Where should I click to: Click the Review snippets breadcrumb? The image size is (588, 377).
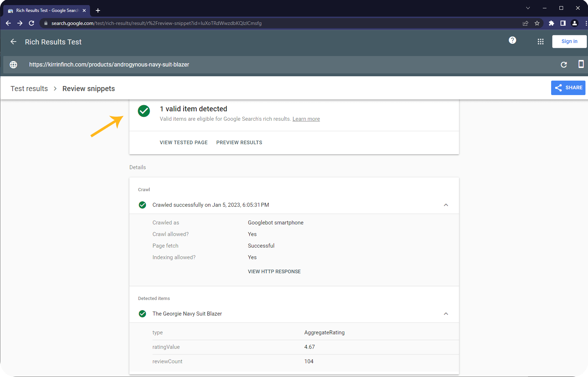click(x=89, y=89)
